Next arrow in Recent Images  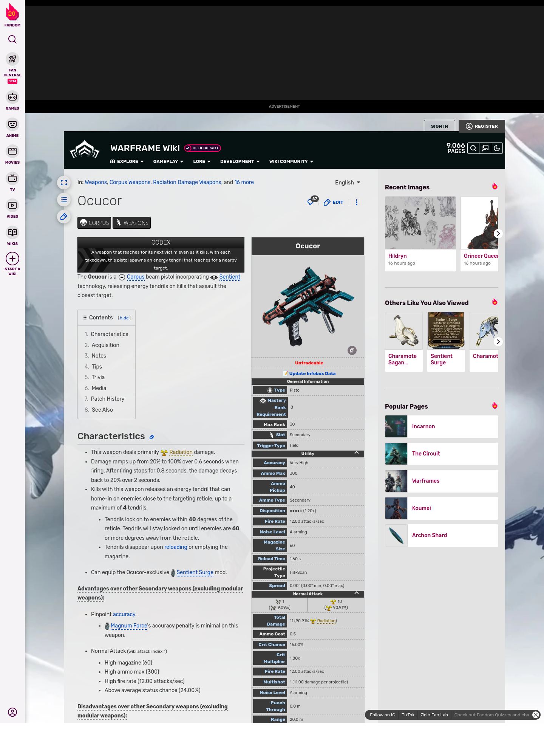click(x=498, y=234)
